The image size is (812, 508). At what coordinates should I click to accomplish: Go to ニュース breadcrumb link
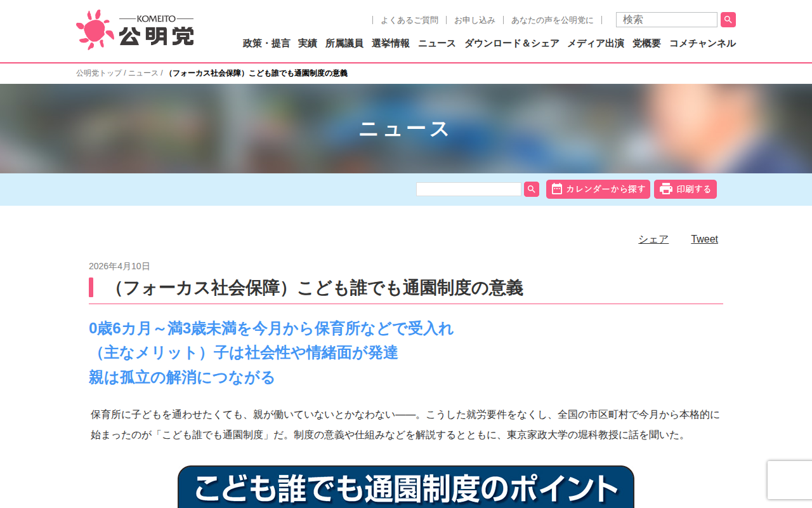143,73
